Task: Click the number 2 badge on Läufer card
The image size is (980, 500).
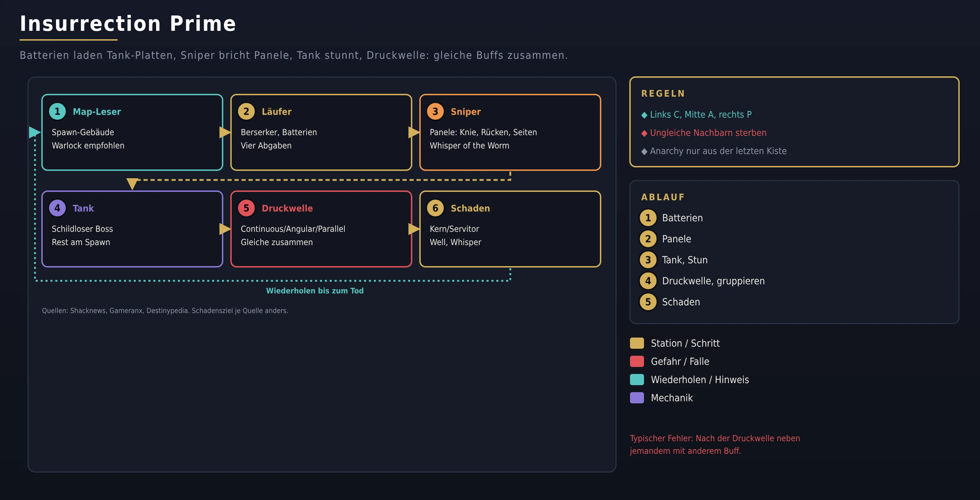Action: pos(246,111)
